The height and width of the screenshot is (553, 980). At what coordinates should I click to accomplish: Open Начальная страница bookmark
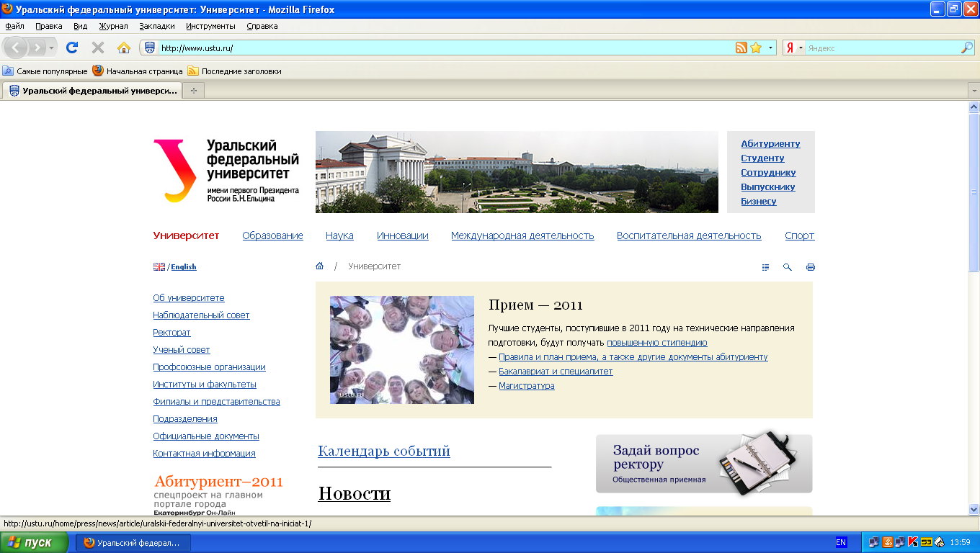138,71
